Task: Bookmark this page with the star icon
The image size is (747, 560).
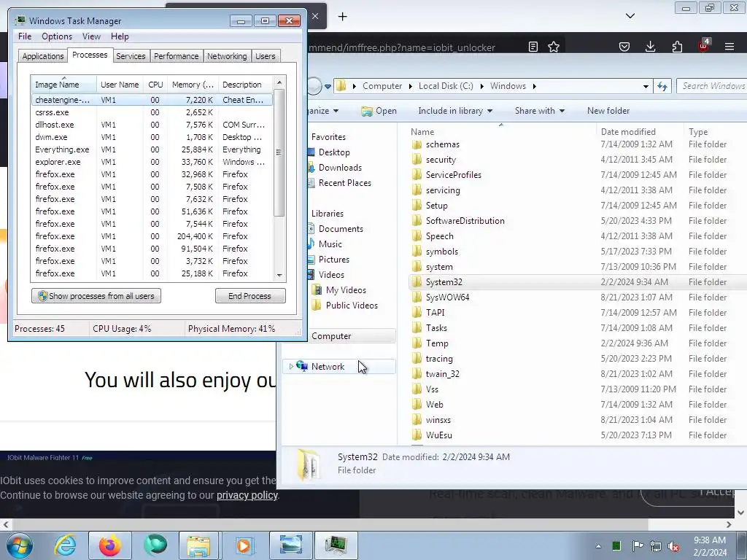Action: 554,47
